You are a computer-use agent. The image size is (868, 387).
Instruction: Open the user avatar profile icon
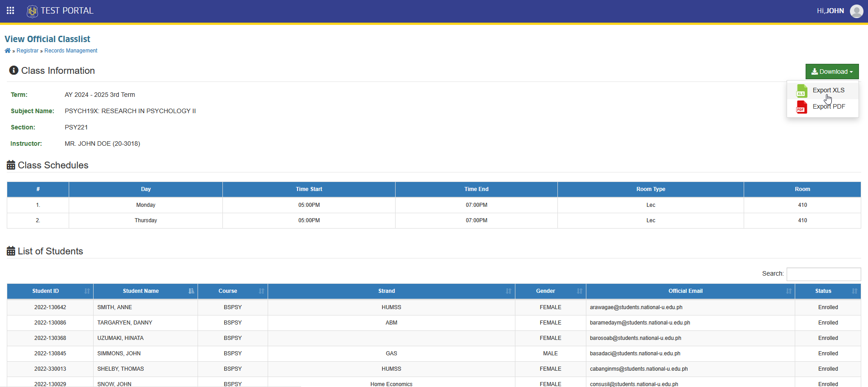856,11
